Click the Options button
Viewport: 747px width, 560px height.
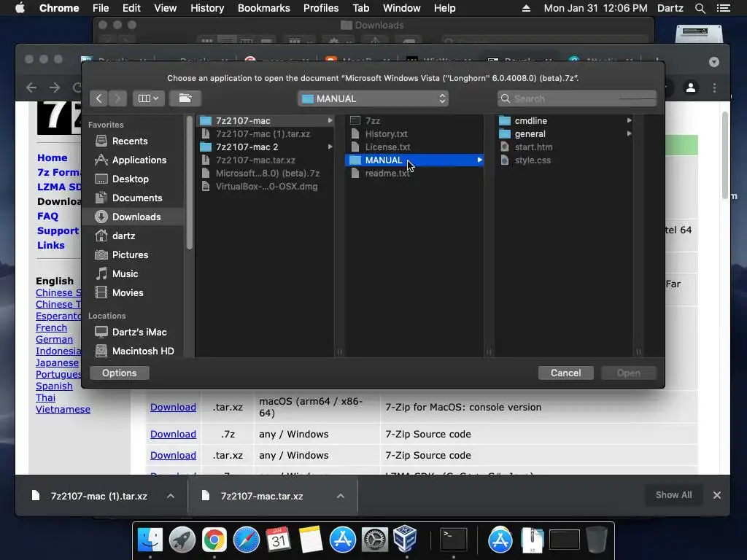click(x=119, y=373)
